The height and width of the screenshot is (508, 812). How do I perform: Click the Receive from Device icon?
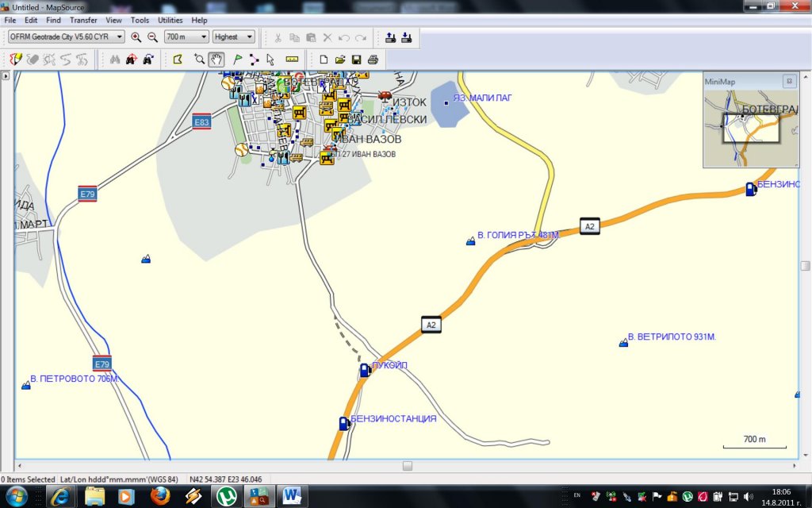pyautogui.click(x=406, y=37)
